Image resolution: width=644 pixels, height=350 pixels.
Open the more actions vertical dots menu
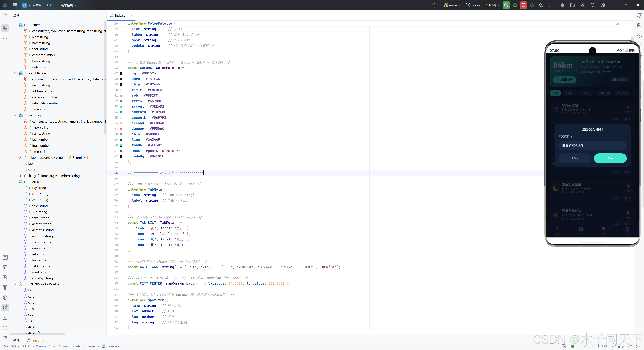coord(549,5)
